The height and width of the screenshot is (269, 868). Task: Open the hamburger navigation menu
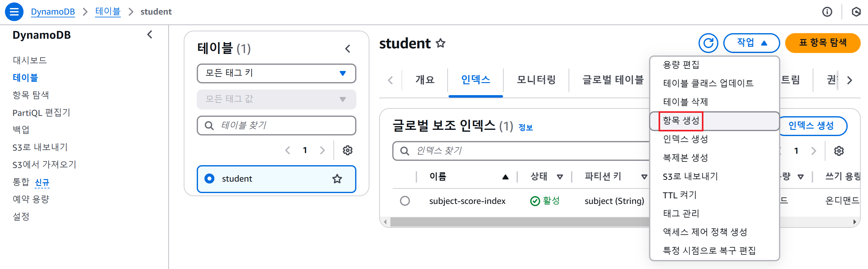pyautogui.click(x=14, y=12)
